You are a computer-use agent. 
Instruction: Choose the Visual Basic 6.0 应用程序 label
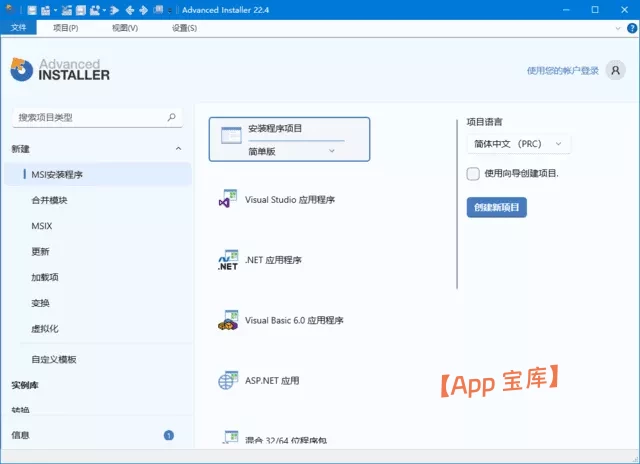coord(294,320)
